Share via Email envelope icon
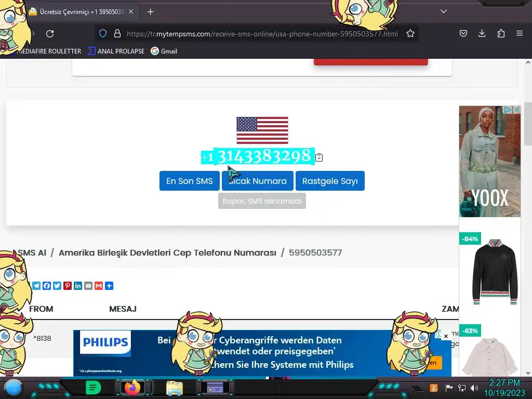Image resolution: width=532 pixels, height=399 pixels. point(88,286)
